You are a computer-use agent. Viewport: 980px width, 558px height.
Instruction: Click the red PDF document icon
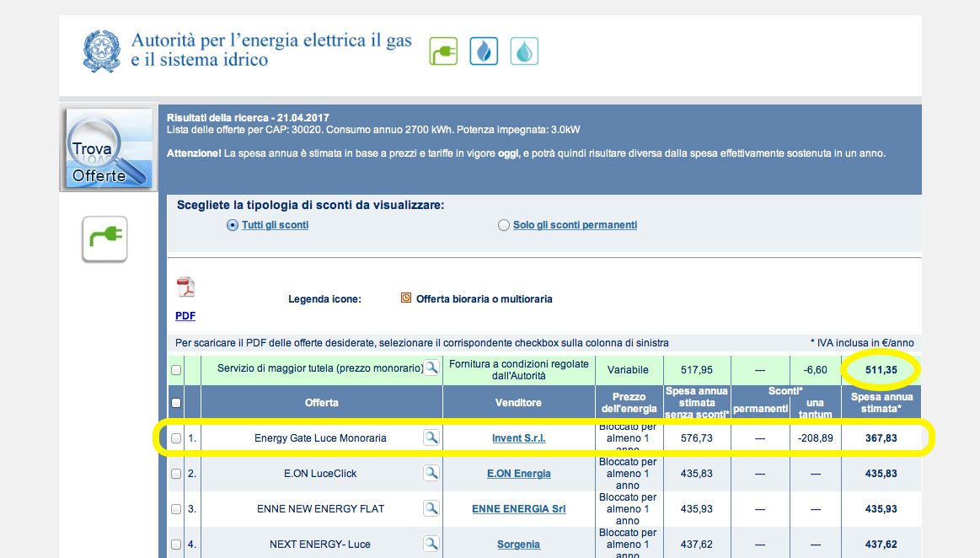pos(185,287)
